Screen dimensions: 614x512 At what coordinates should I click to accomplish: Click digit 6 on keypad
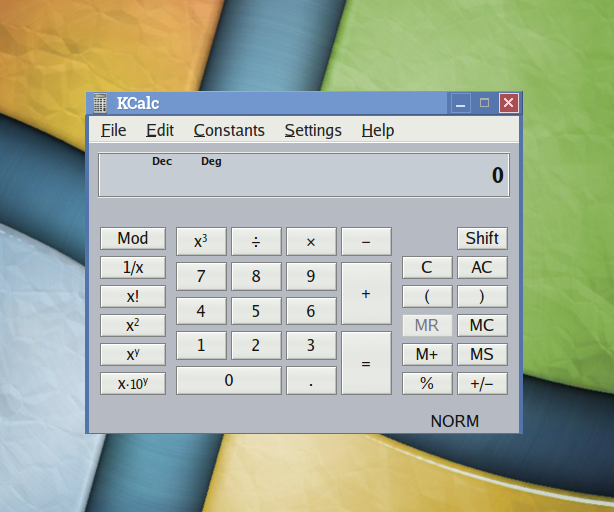(311, 311)
